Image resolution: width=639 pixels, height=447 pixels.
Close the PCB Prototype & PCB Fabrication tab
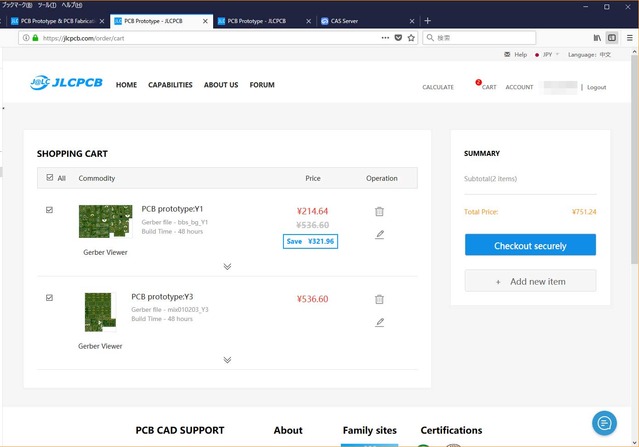pyautogui.click(x=102, y=21)
